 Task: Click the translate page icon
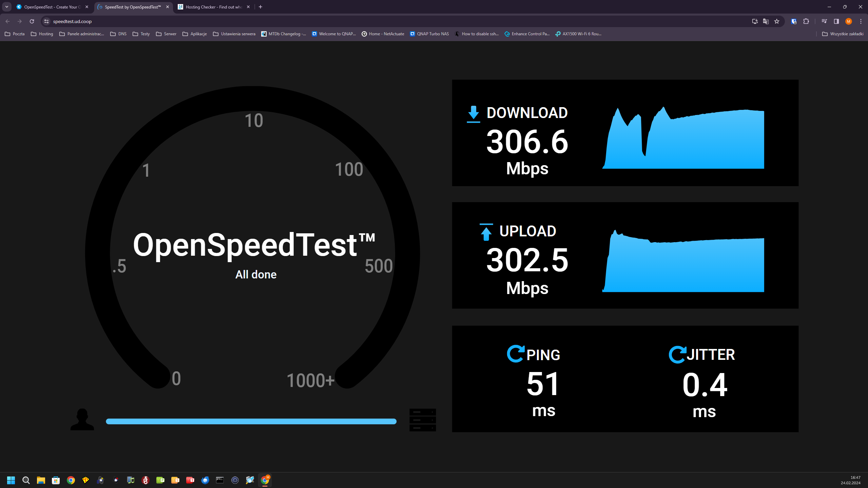point(766,21)
